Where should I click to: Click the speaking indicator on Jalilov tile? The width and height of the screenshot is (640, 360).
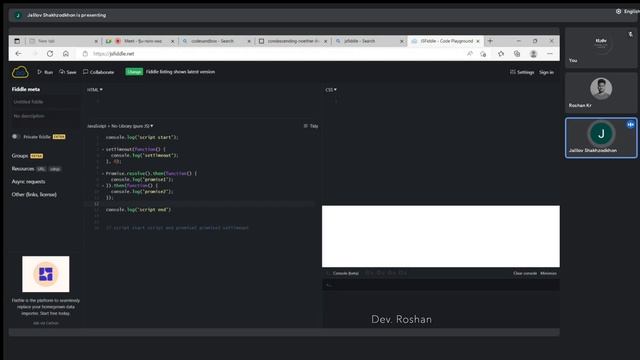tap(631, 124)
